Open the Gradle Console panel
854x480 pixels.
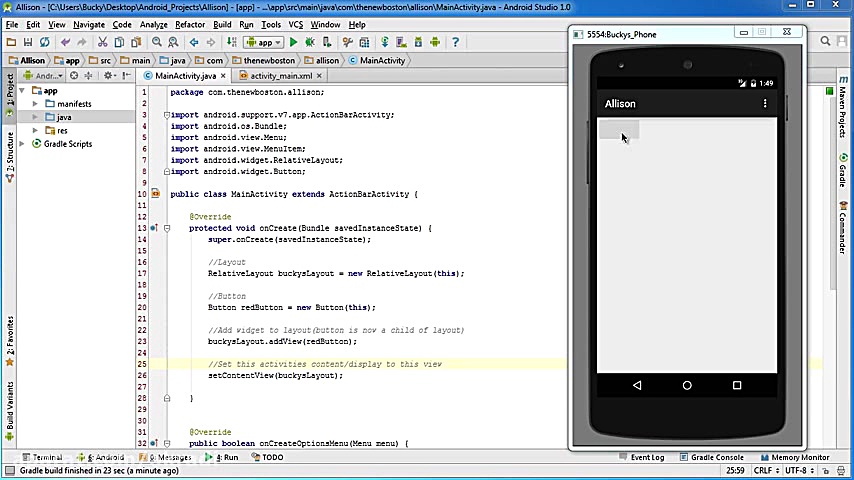pos(712,457)
